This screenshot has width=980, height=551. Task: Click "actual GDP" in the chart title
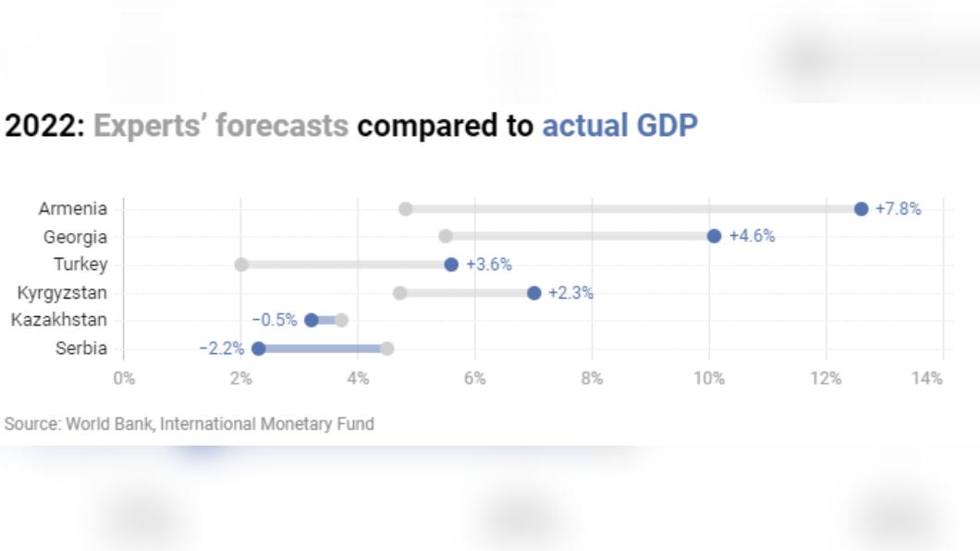click(619, 126)
